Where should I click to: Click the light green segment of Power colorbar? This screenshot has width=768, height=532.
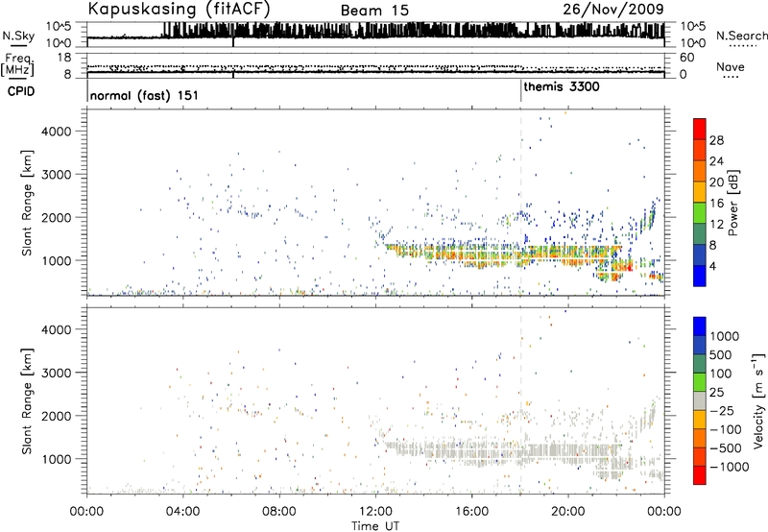click(700, 213)
